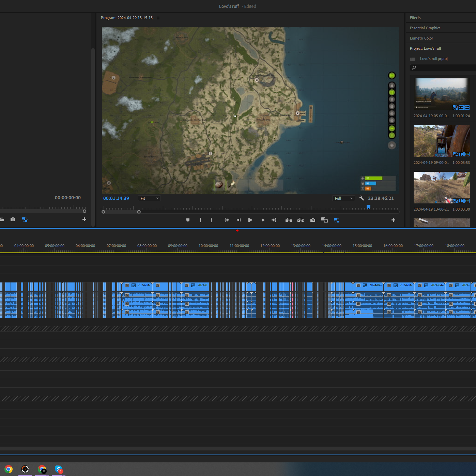Image resolution: width=476 pixels, height=476 pixels.
Task: Toggle the Comparison View button
Action: click(324, 220)
